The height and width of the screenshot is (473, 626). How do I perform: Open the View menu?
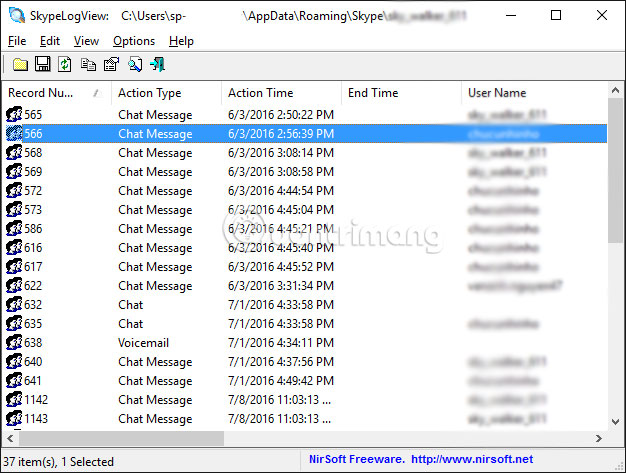pos(86,41)
